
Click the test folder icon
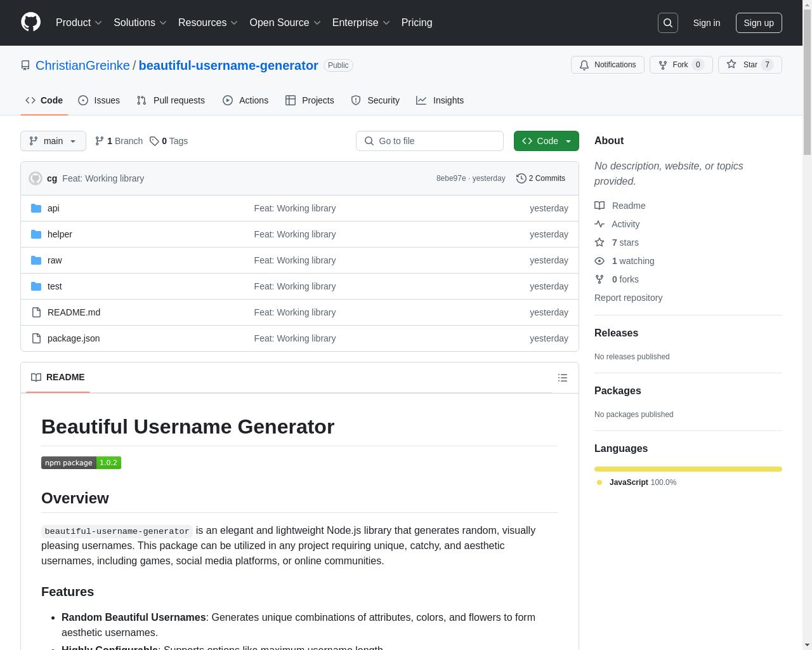tap(36, 286)
